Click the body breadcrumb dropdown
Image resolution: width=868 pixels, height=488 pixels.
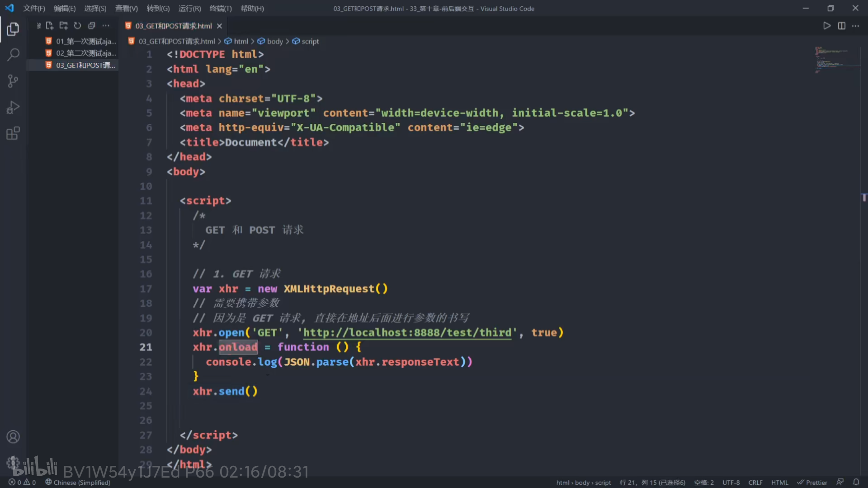click(x=274, y=41)
